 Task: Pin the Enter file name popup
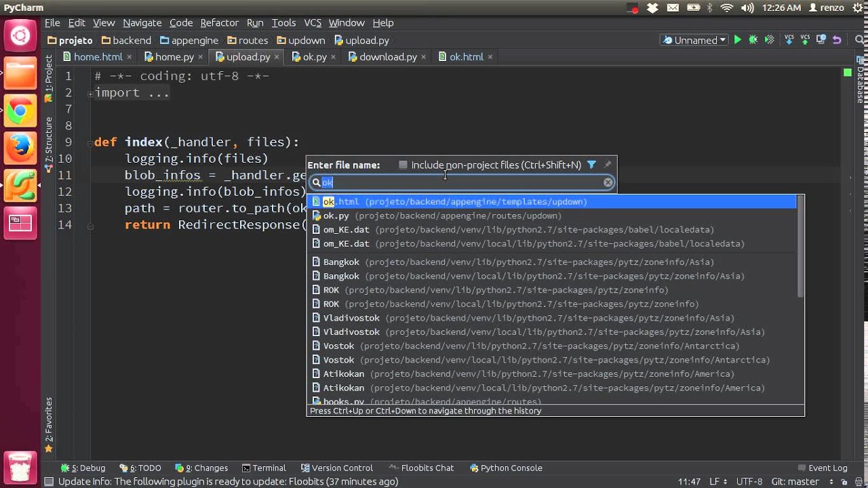coord(608,165)
